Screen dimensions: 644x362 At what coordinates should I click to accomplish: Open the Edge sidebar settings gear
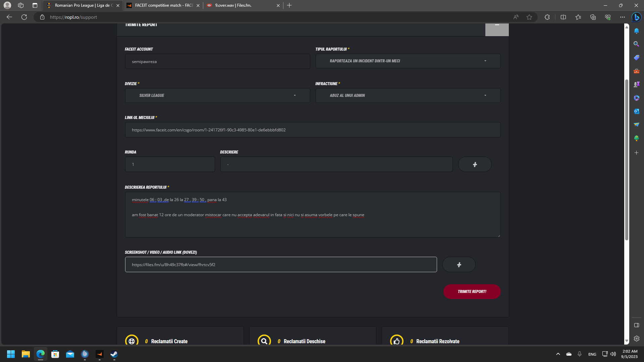tap(636, 339)
